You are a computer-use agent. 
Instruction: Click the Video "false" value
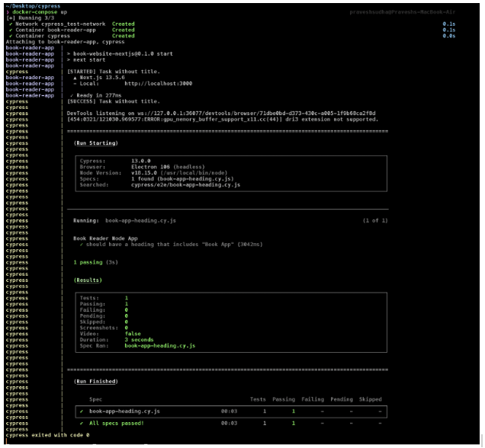coord(133,334)
